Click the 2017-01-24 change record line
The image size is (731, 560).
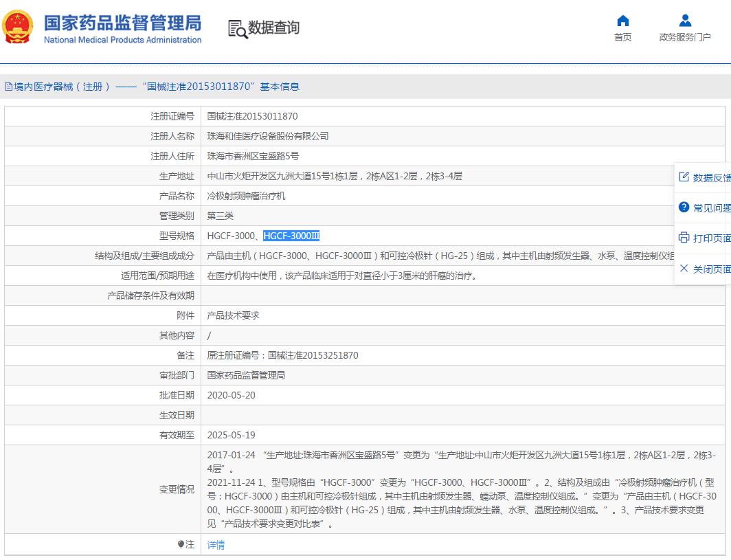(462, 462)
